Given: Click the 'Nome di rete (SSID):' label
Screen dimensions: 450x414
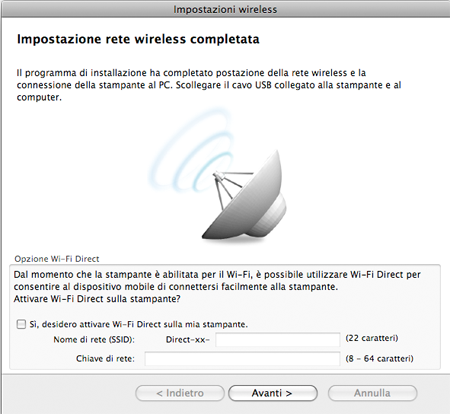Looking at the screenshot, I should click(x=94, y=340).
